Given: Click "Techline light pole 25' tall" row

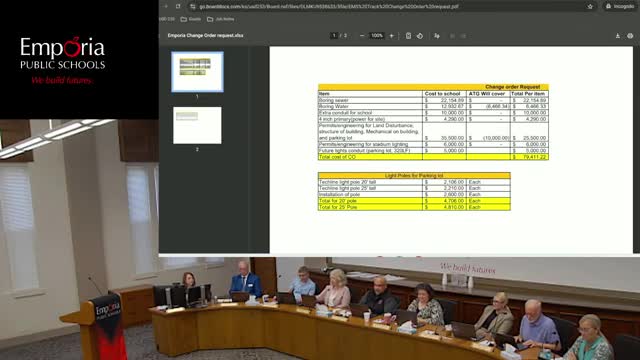Looking at the screenshot, I should pos(347,188).
